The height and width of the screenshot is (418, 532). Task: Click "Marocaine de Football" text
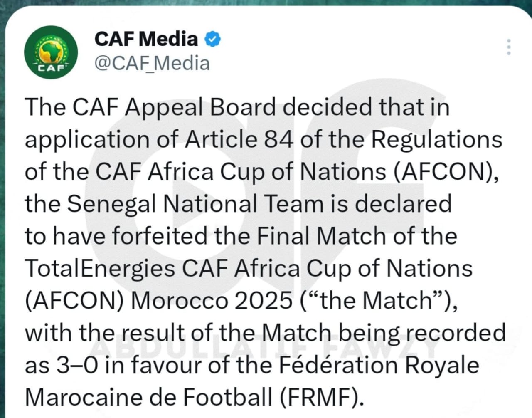coord(148,397)
